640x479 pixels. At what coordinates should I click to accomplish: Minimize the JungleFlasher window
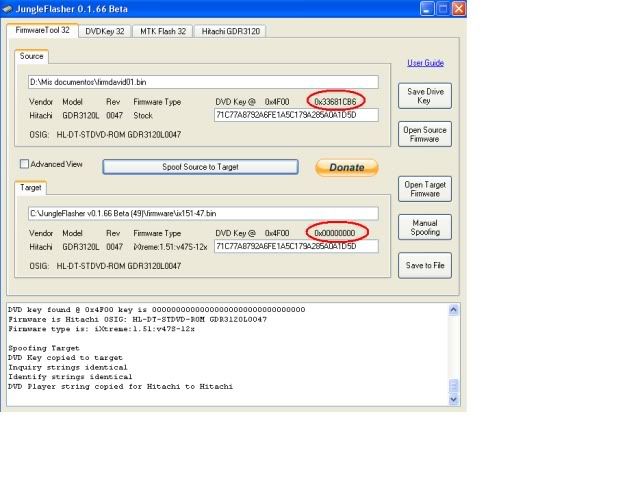tap(427, 9)
